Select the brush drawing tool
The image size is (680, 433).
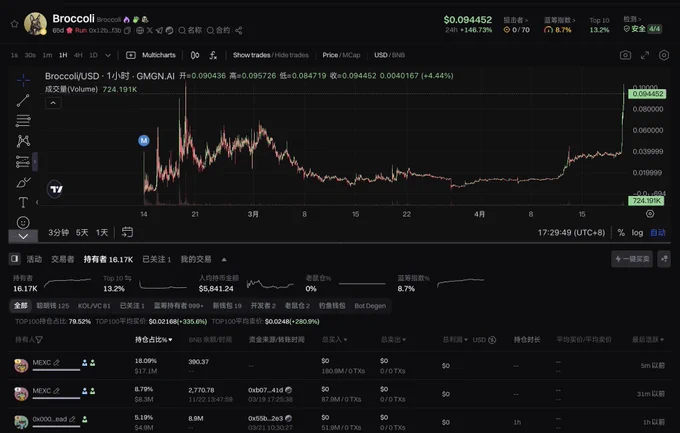[23, 182]
